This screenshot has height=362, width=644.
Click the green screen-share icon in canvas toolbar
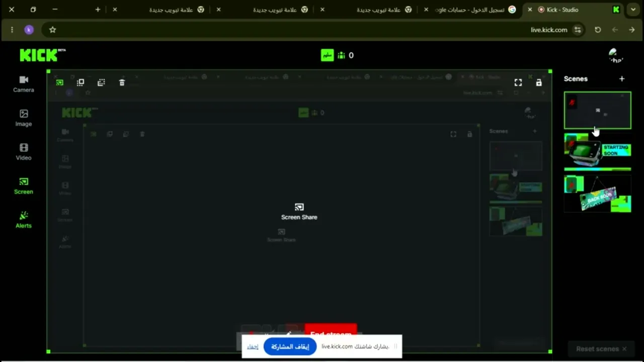[x=60, y=82]
